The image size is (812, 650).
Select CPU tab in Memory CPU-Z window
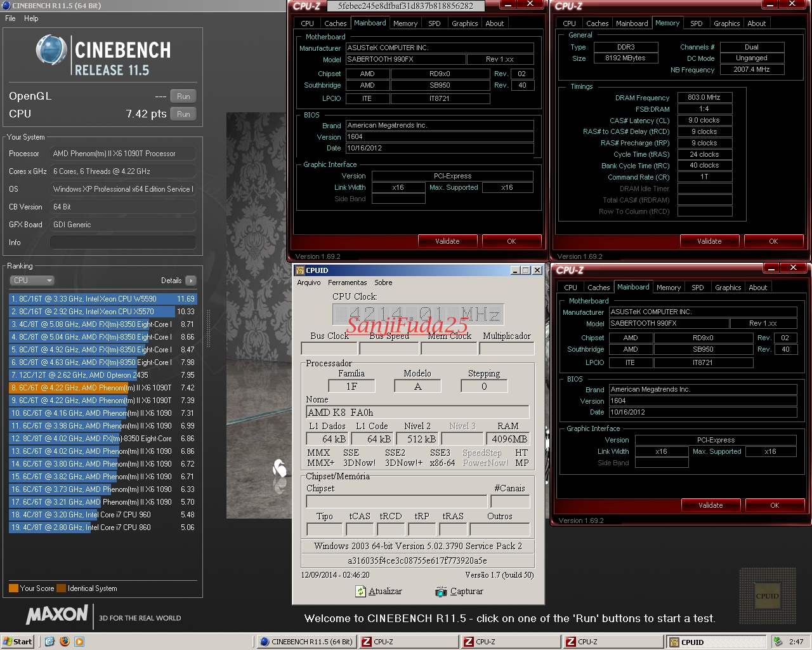[x=570, y=23]
